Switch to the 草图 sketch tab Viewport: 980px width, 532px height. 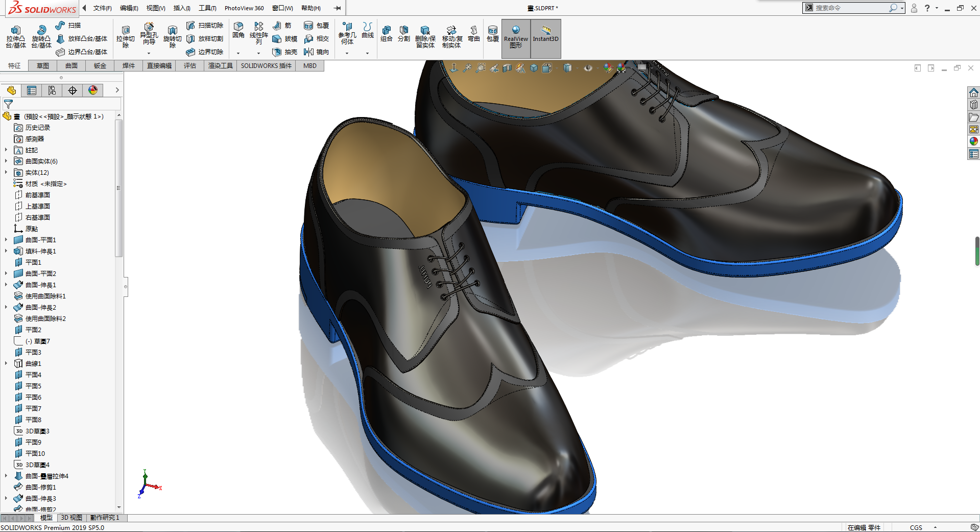[43, 65]
